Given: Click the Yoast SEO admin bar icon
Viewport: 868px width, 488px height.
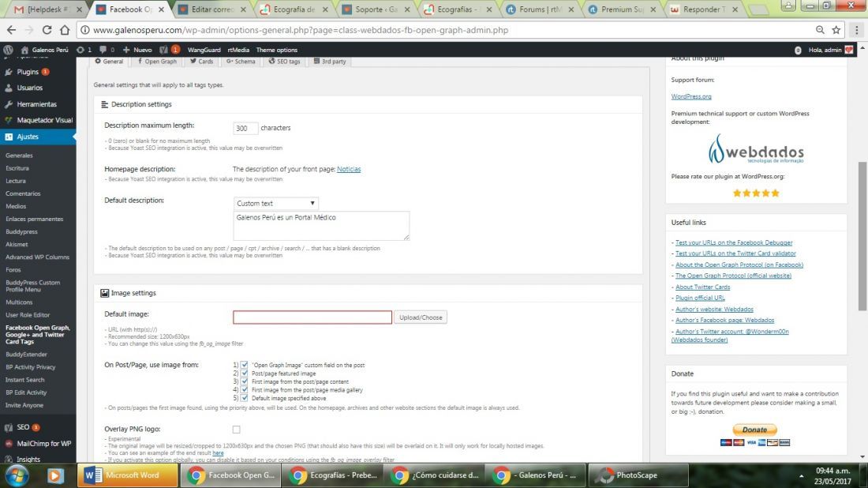Looking at the screenshot, I should click(164, 50).
